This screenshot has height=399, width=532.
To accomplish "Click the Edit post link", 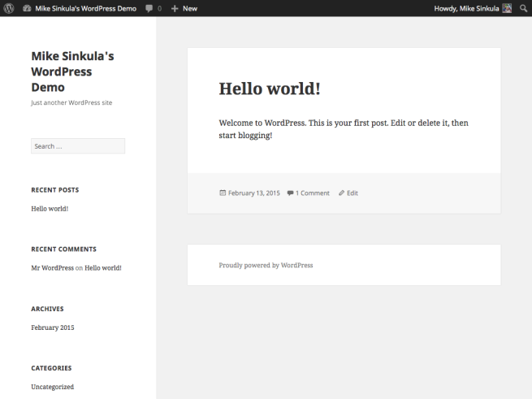I will 353,193.
